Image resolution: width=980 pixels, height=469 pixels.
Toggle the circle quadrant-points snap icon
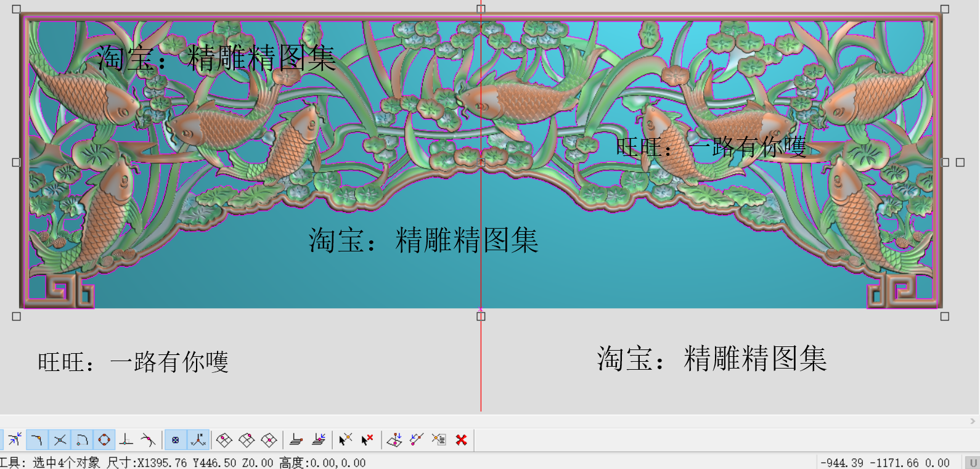[104, 439]
